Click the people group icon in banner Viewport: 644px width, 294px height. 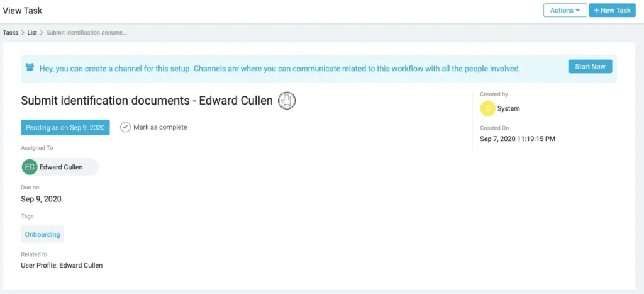[x=30, y=67]
